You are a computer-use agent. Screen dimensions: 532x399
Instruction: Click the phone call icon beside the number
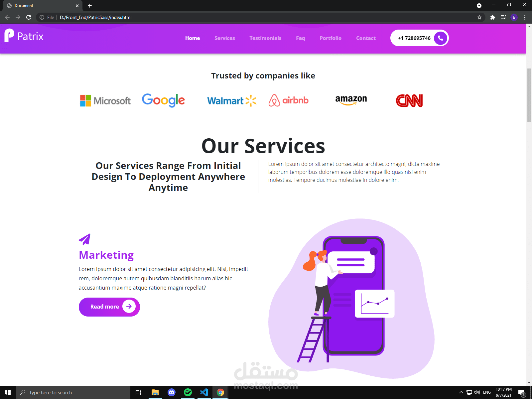(x=441, y=38)
